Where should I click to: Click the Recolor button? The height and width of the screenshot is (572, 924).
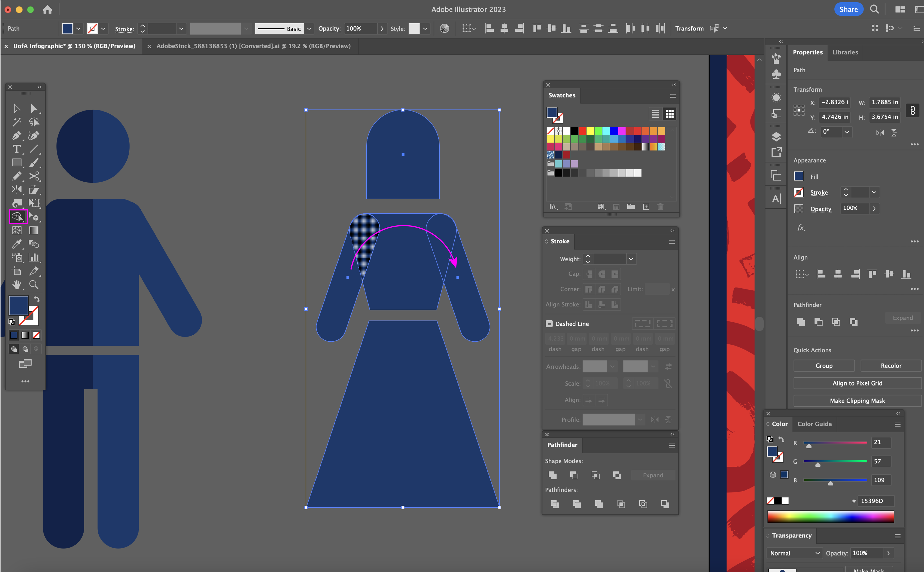coord(891,366)
